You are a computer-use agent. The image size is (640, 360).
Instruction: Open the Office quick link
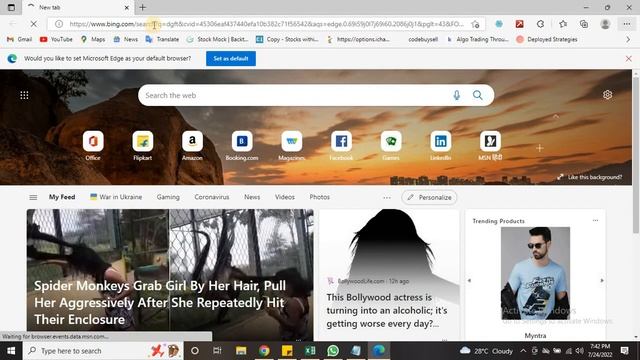(x=93, y=146)
